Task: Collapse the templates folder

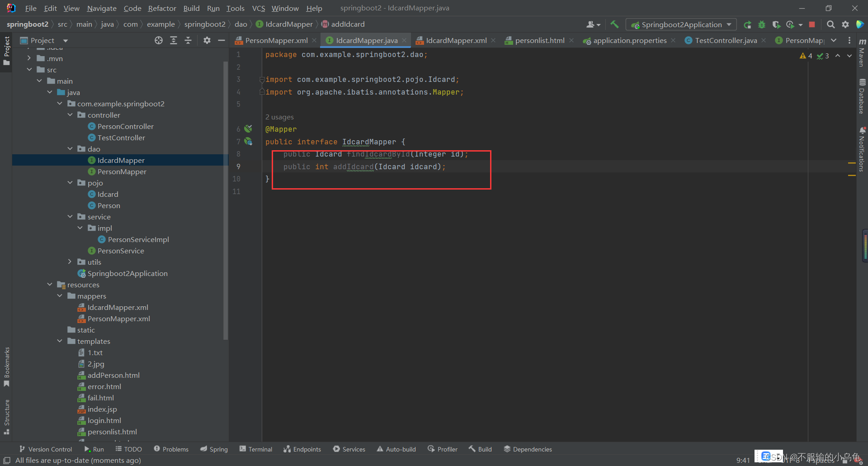Action: 60,341
